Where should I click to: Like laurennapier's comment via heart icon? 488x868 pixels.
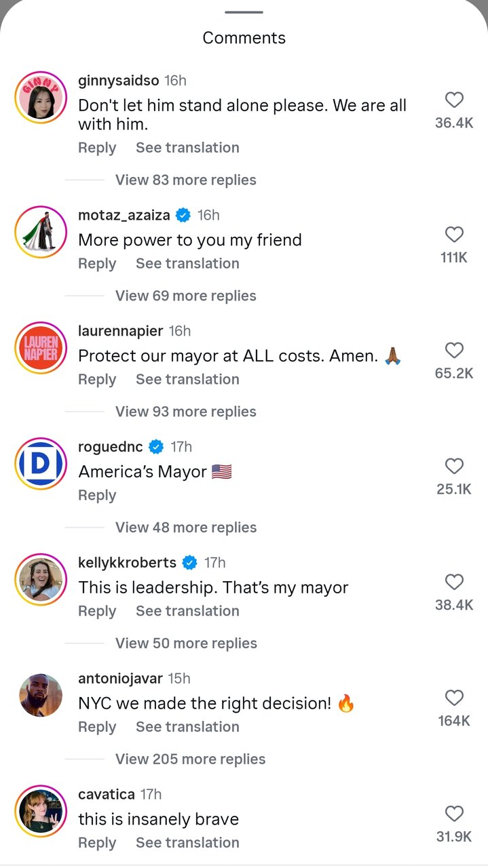pyautogui.click(x=454, y=351)
